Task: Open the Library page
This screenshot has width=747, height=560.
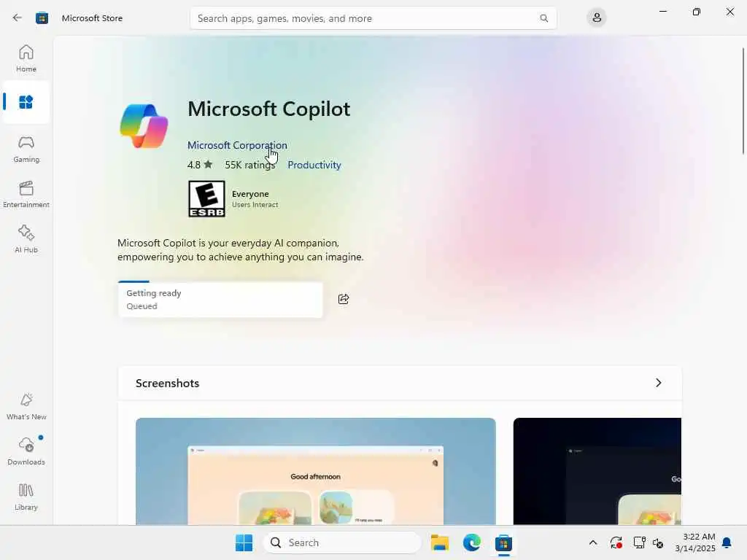Action: tap(26, 497)
